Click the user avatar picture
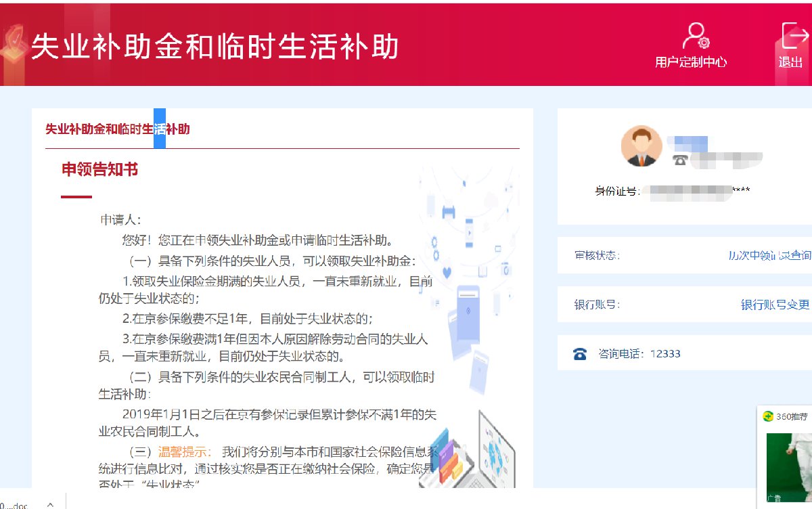 pyautogui.click(x=641, y=146)
